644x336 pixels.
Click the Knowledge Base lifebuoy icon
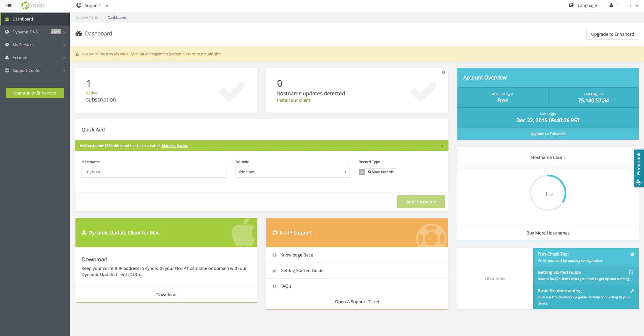click(x=274, y=255)
